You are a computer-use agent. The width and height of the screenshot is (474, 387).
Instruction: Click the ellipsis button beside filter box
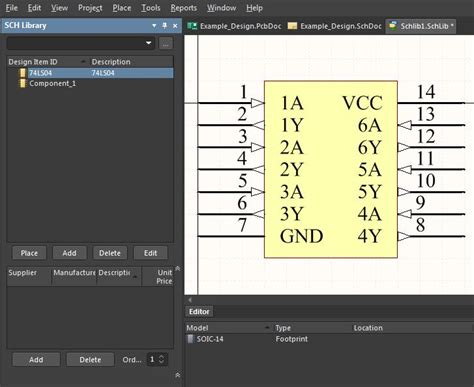pos(166,43)
